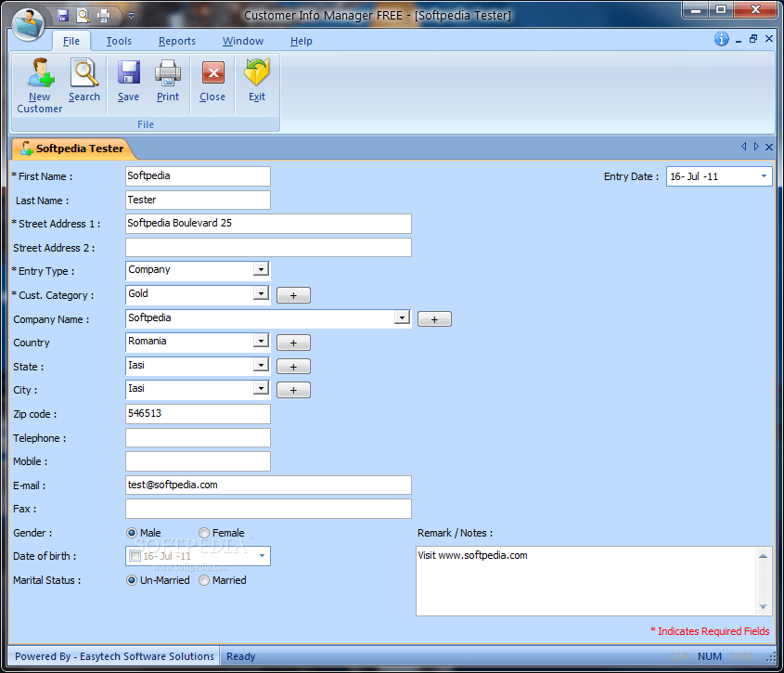Click the Street Address 1 field
784x673 pixels.
(268, 224)
